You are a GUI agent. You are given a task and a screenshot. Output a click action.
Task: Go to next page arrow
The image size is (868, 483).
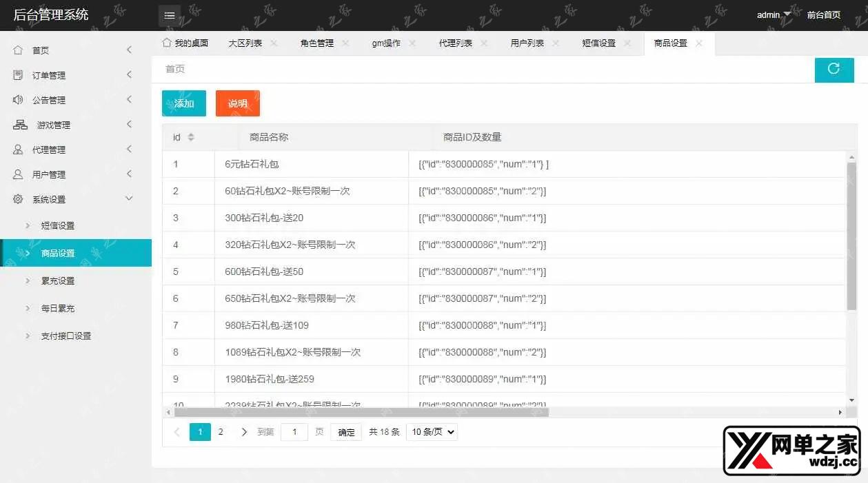pos(244,432)
